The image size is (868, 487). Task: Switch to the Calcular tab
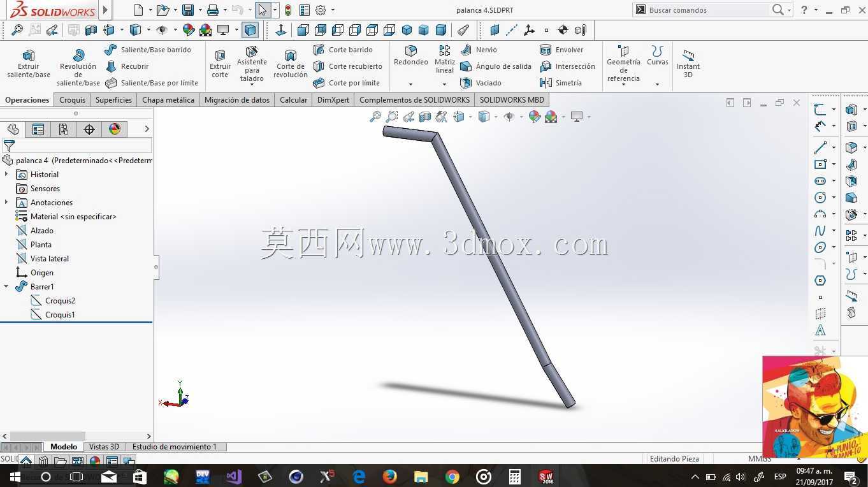pos(293,99)
